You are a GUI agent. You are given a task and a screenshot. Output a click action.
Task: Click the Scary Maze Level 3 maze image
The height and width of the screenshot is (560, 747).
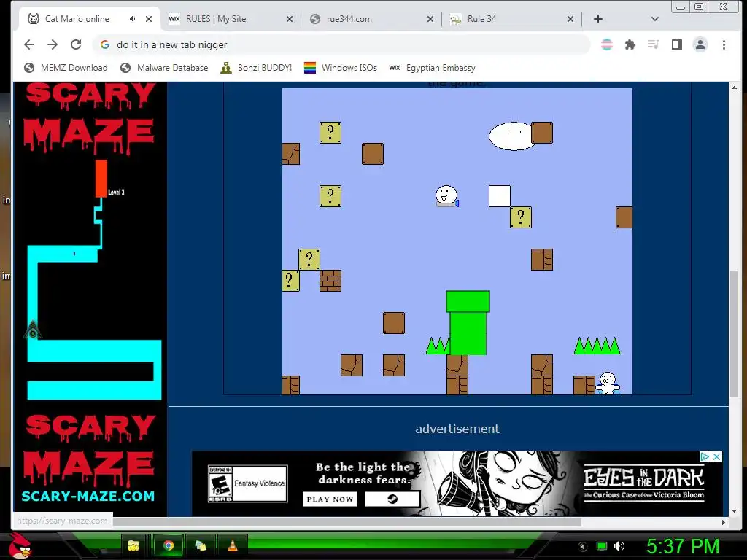coord(94,280)
